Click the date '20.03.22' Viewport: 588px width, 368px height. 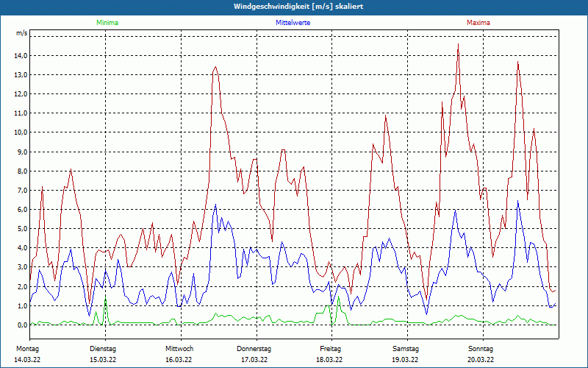point(481,359)
